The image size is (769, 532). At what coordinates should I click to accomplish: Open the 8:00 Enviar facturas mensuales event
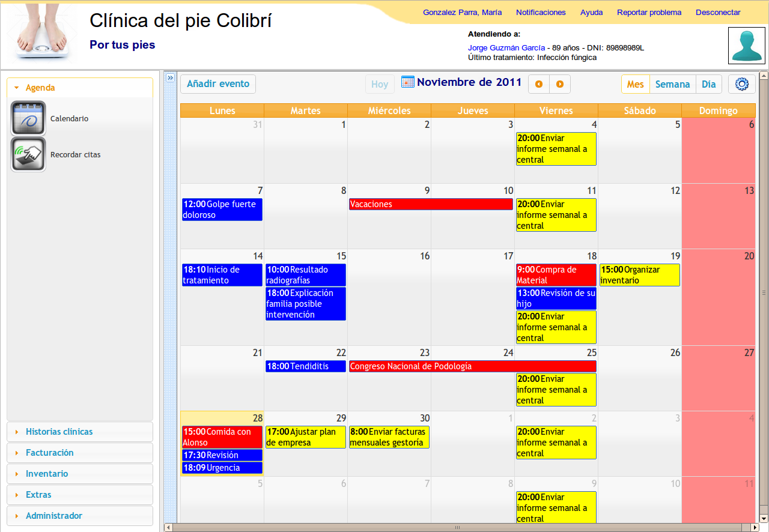coord(389,437)
